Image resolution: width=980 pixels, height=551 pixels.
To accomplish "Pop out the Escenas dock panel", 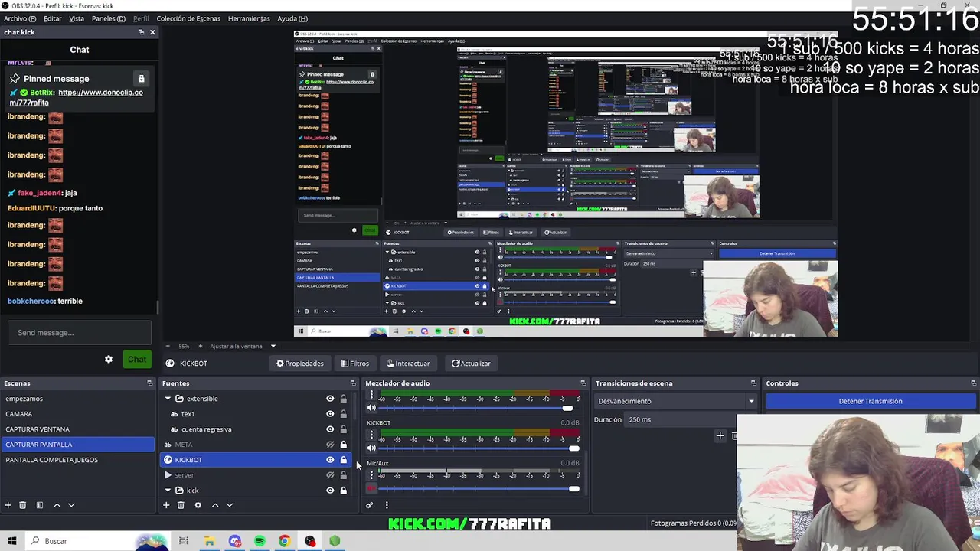I will pyautogui.click(x=150, y=383).
